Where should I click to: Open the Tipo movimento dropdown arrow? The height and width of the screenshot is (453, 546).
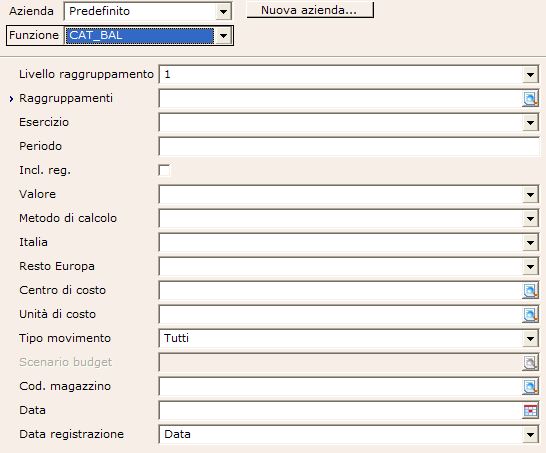[x=530, y=338]
